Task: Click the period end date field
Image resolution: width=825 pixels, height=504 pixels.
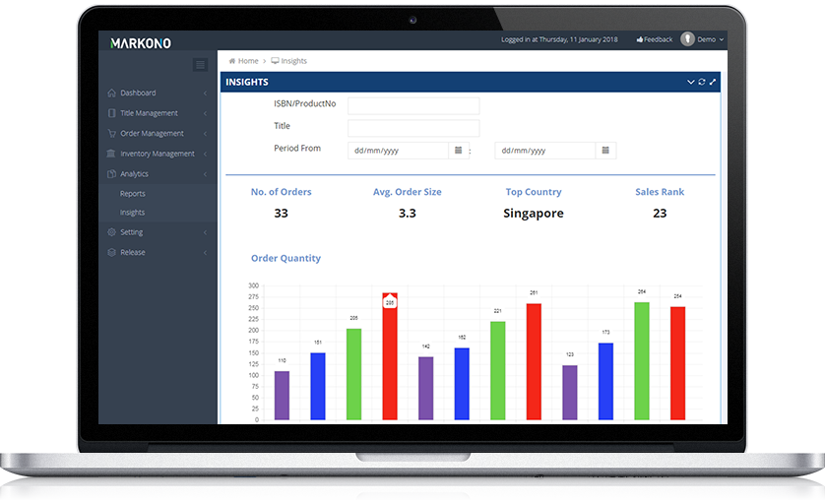Action: (545, 151)
